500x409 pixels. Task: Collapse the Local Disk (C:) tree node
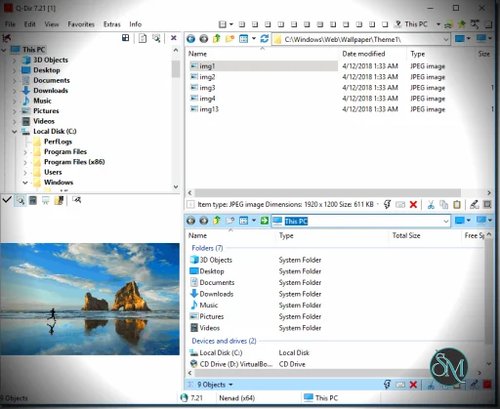point(14,132)
